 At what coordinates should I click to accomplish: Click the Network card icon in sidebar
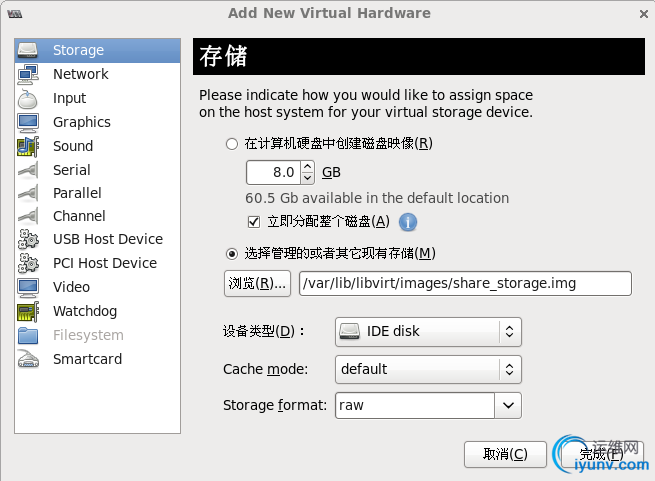point(28,74)
